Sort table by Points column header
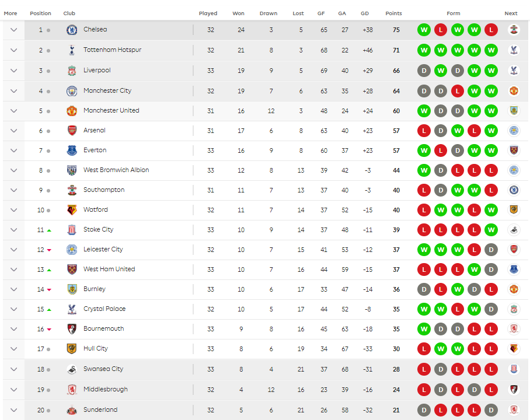530x420 pixels. pyautogui.click(x=393, y=13)
